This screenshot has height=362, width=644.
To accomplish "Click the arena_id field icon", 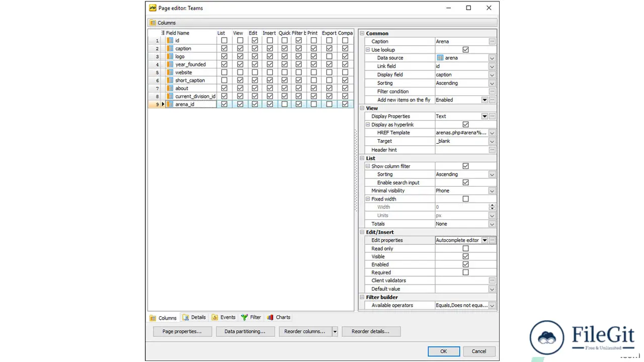I will point(170,104).
